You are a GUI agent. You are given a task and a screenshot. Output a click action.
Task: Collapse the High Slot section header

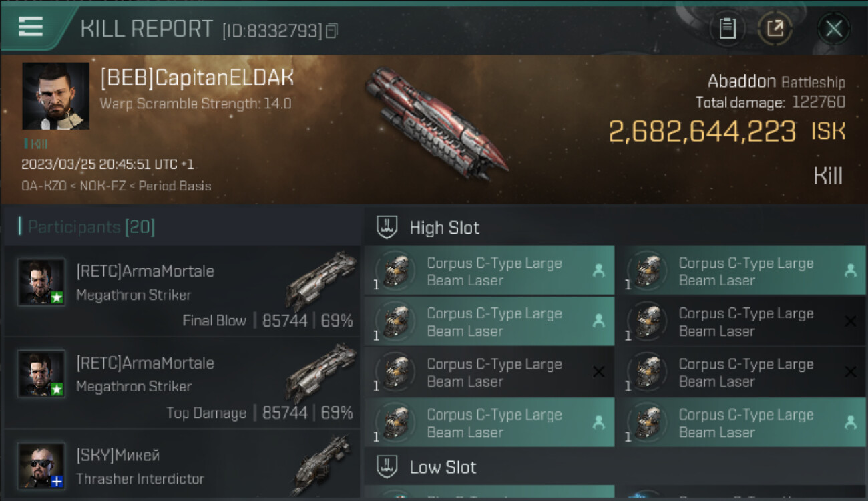[444, 228]
